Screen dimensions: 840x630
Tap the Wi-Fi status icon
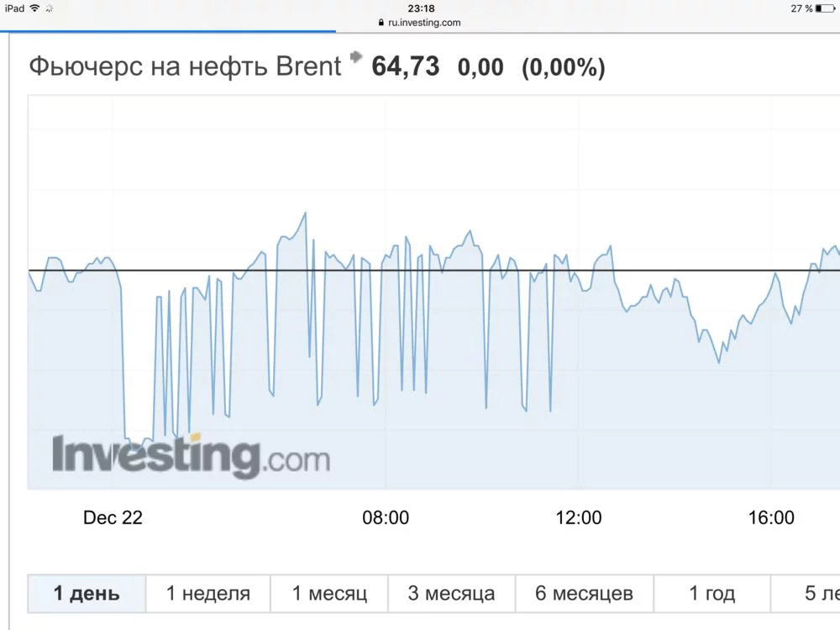point(34,8)
